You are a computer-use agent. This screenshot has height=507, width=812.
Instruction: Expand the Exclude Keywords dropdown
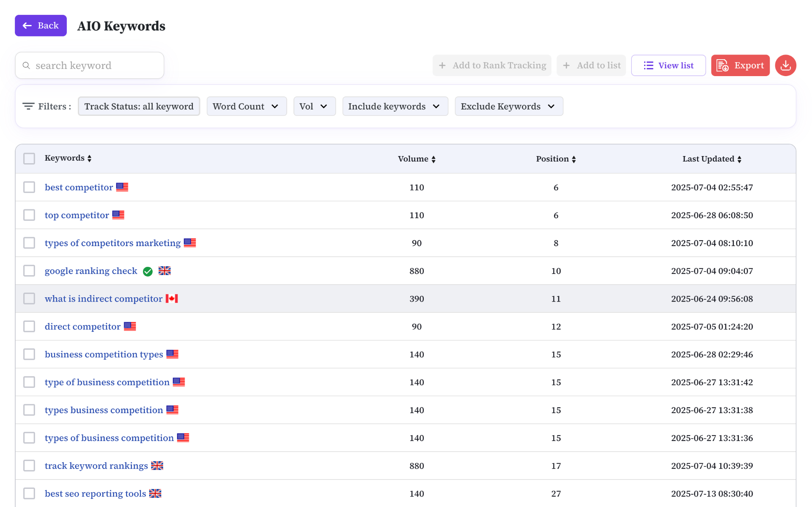[509, 106]
